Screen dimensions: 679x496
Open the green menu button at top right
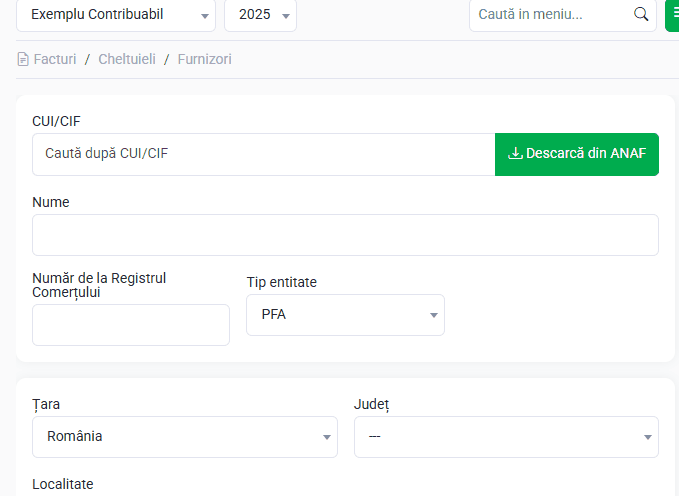pyautogui.click(x=673, y=14)
